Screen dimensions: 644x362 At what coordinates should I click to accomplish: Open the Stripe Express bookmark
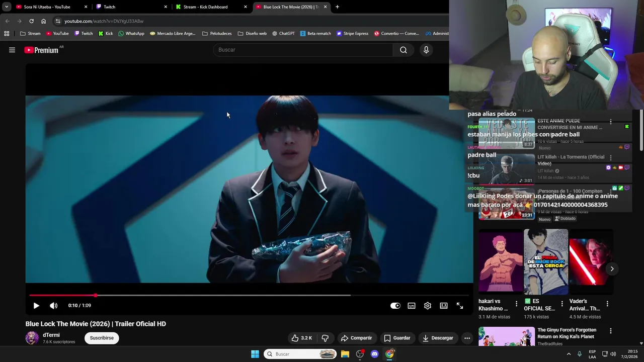coord(353,34)
